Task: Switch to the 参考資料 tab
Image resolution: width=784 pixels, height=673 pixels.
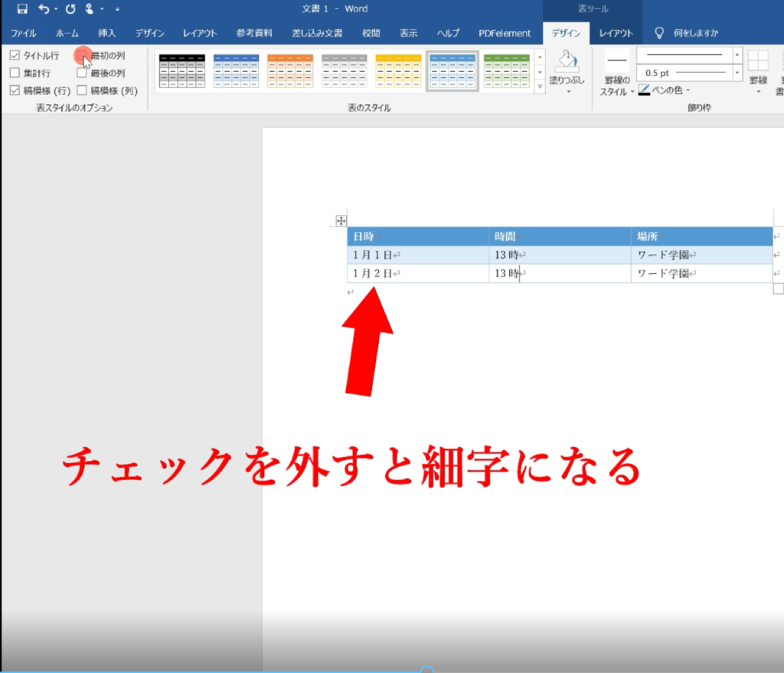Action: pos(254,33)
